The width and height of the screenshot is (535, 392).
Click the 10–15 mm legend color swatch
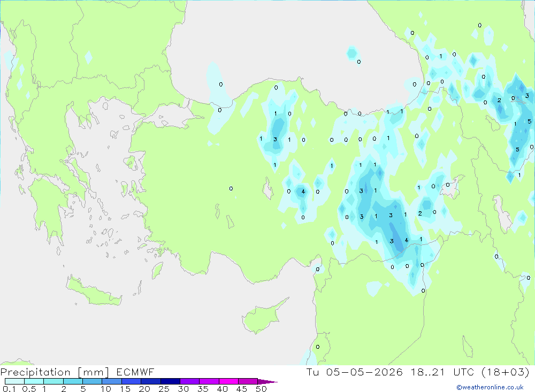pyautogui.click(x=112, y=381)
